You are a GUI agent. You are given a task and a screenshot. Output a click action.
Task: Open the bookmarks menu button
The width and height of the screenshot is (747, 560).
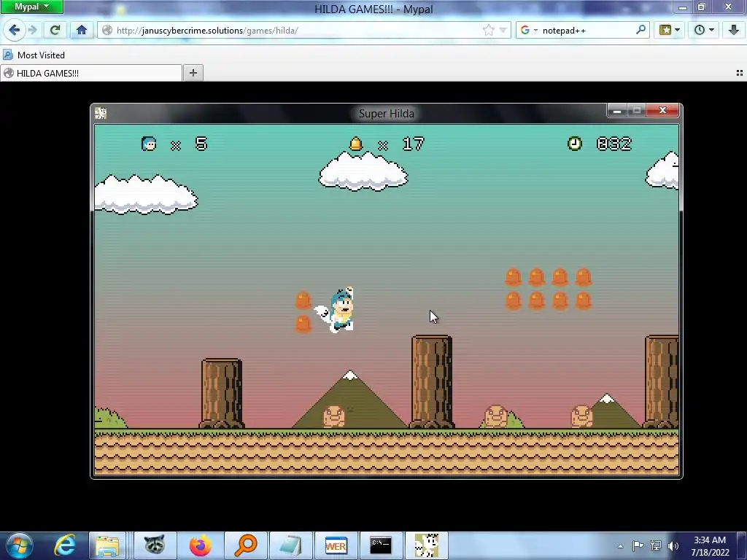(670, 31)
